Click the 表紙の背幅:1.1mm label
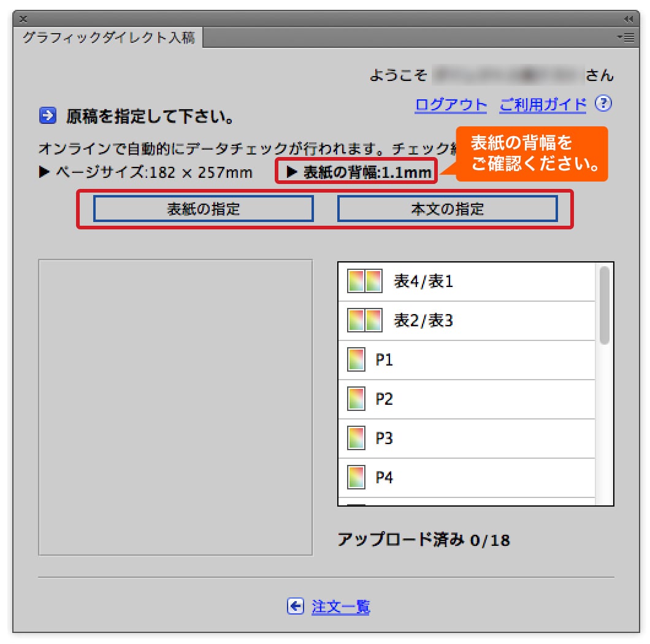The width and height of the screenshot is (650, 644). point(359,172)
